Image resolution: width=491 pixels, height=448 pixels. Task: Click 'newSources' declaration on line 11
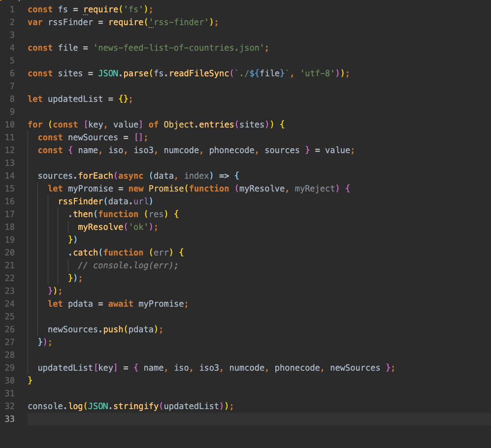(x=93, y=137)
